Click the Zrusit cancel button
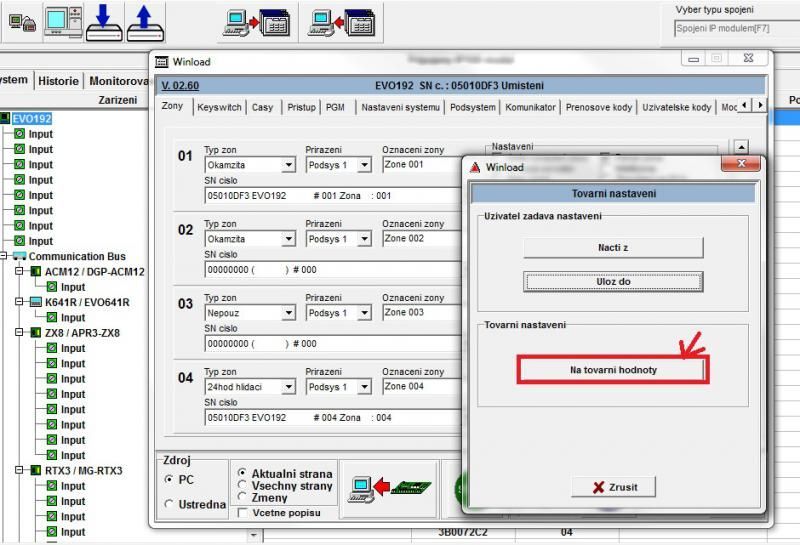The width and height of the screenshot is (800, 545). (x=613, y=487)
